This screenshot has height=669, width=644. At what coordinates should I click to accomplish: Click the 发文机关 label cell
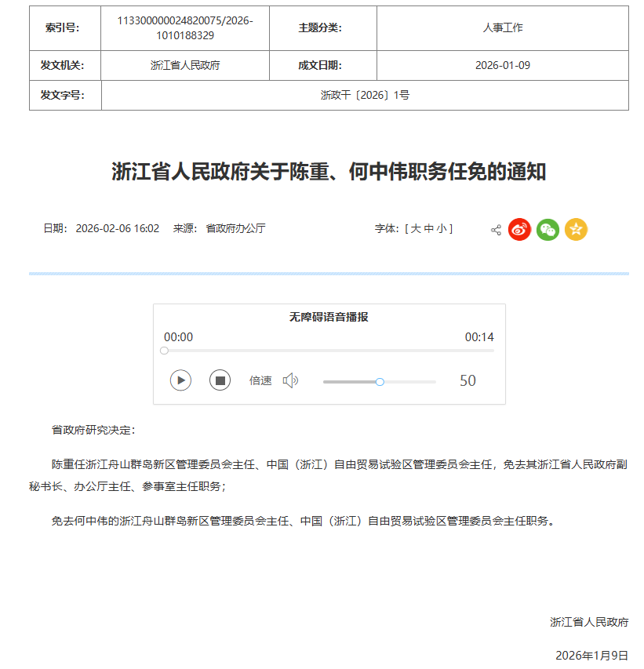[x=65, y=65]
